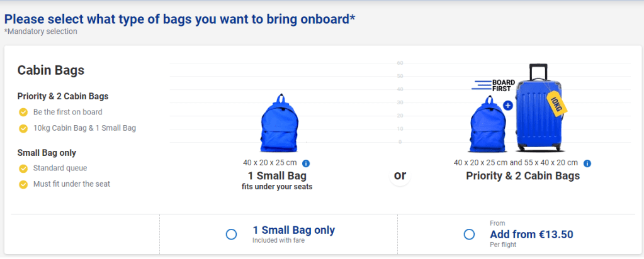This screenshot has width=644, height=259.
Task: Open info icon next to 55 x 40 x 20 cm
Action: point(587,163)
